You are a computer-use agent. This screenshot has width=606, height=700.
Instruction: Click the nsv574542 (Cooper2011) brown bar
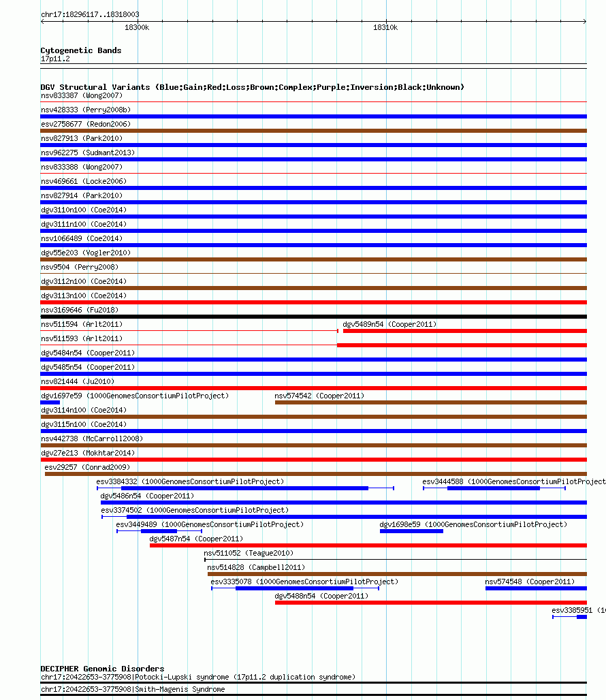[x=431, y=402]
